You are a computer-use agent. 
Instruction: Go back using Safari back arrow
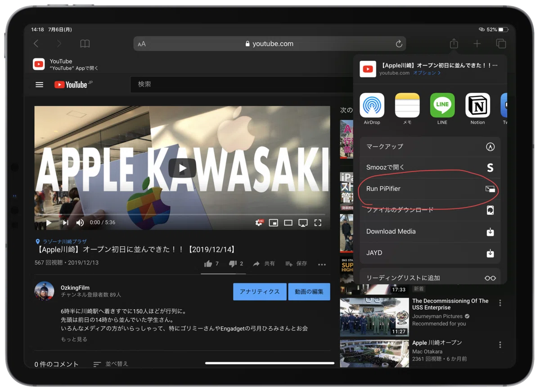coord(36,44)
